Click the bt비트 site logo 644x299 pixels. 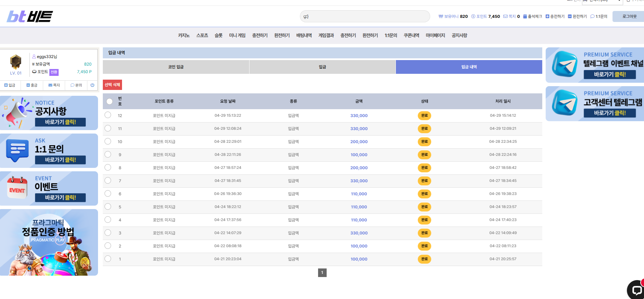30,16
